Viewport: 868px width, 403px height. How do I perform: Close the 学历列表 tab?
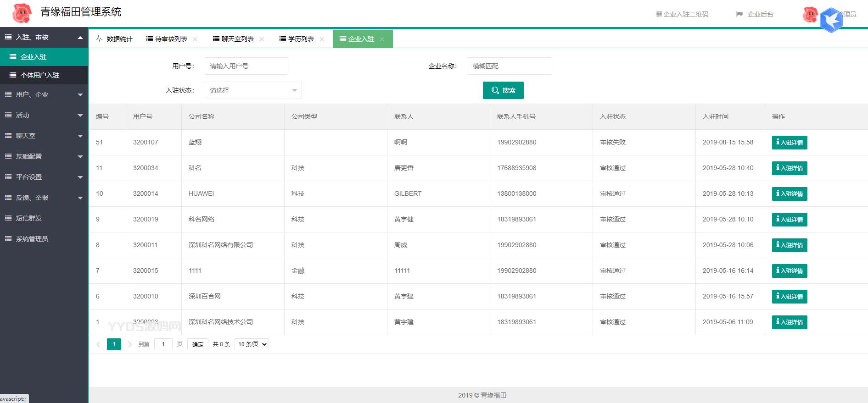[322, 39]
